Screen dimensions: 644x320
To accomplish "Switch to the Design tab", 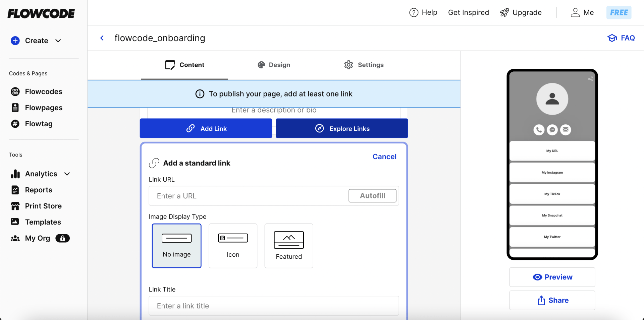I will (274, 65).
